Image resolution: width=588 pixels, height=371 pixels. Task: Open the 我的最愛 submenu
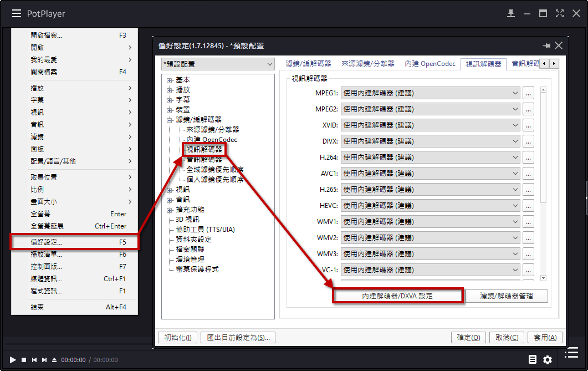tap(75, 60)
